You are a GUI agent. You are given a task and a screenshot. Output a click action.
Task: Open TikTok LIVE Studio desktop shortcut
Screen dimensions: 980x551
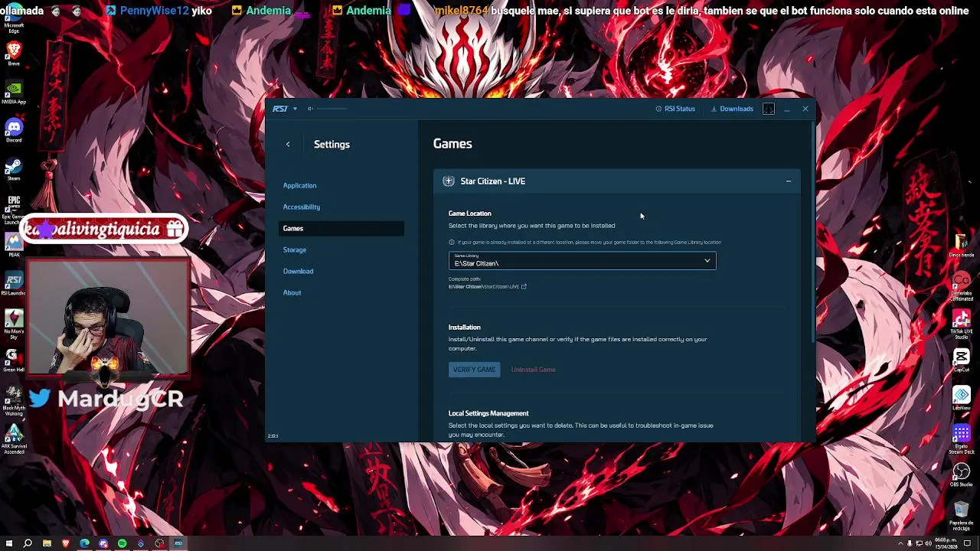pyautogui.click(x=961, y=323)
